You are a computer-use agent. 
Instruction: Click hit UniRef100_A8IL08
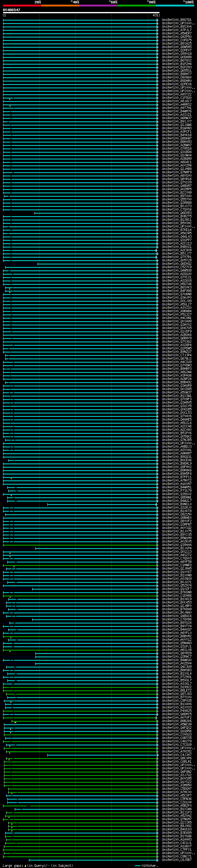pos(177,650)
